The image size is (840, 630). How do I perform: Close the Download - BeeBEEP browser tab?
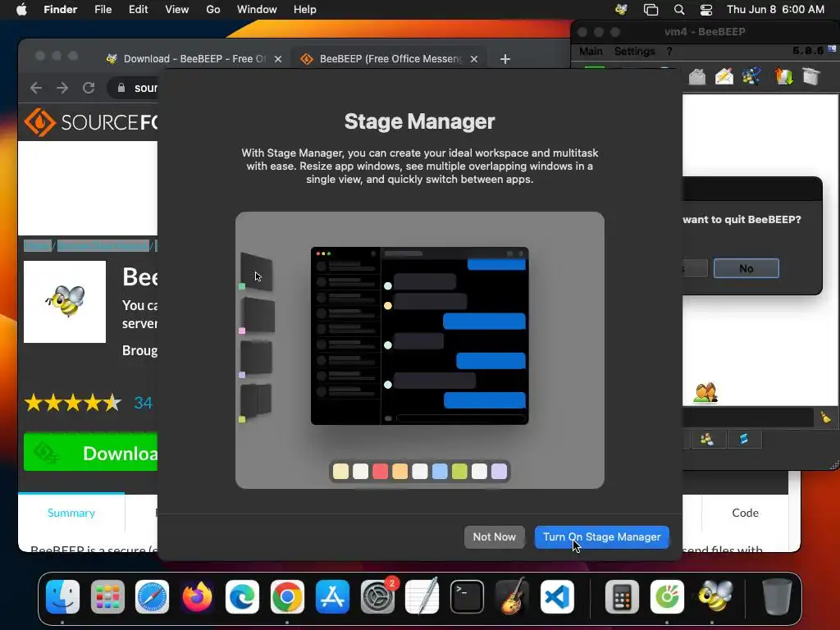(x=278, y=59)
